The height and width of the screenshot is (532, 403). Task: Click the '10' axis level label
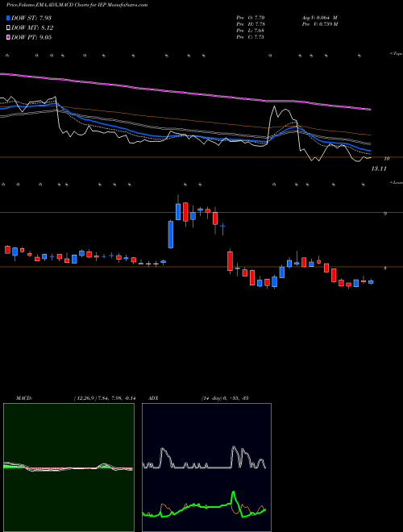click(387, 159)
